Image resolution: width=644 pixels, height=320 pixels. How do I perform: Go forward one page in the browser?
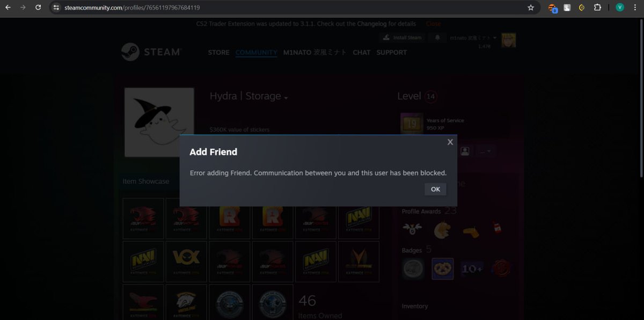pos(23,8)
